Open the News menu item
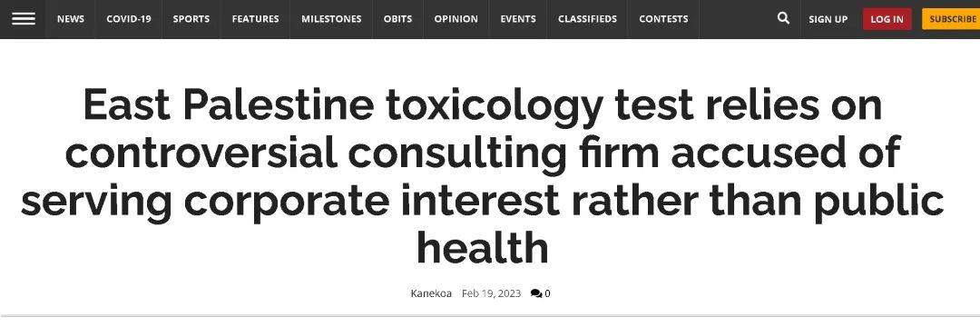Image resolution: width=980 pixels, height=327 pixels. tap(71, 19)
